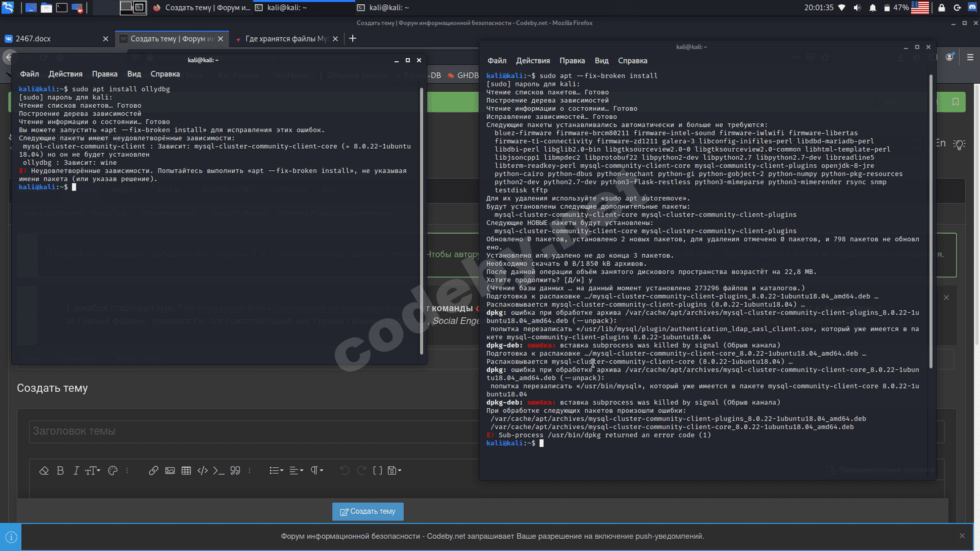Expand the font size dropdown
The width and height of the screenshot is (980, 551).
point(92,470)
